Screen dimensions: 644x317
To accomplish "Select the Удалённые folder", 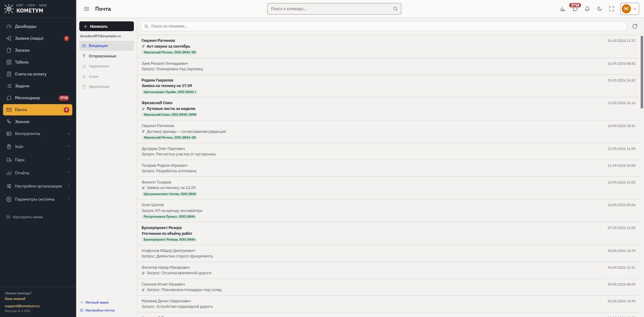I will 106,87.
